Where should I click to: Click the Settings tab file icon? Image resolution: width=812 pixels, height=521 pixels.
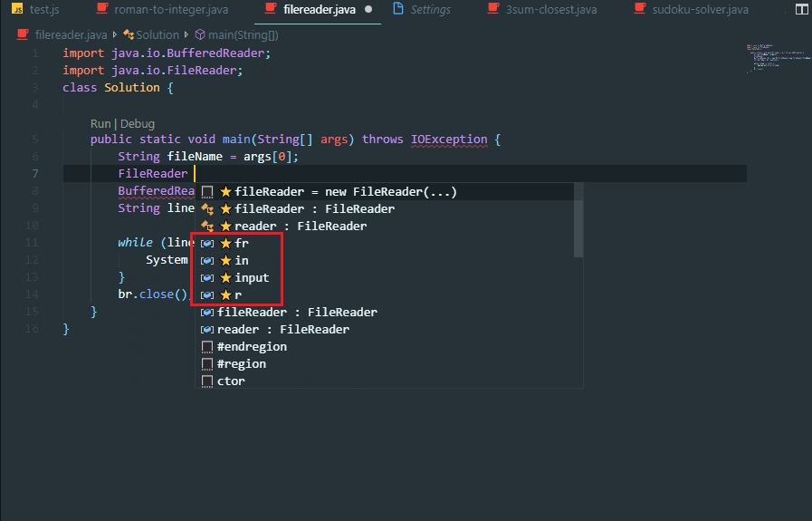tap(398, 10)
